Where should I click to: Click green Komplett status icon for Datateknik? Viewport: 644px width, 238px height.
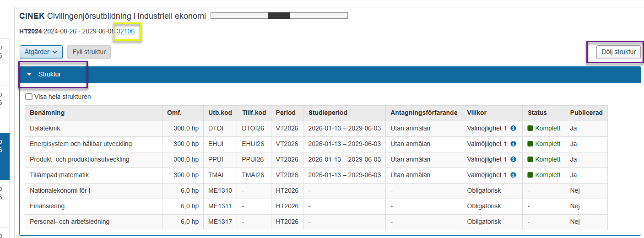[x=530, y=129]
